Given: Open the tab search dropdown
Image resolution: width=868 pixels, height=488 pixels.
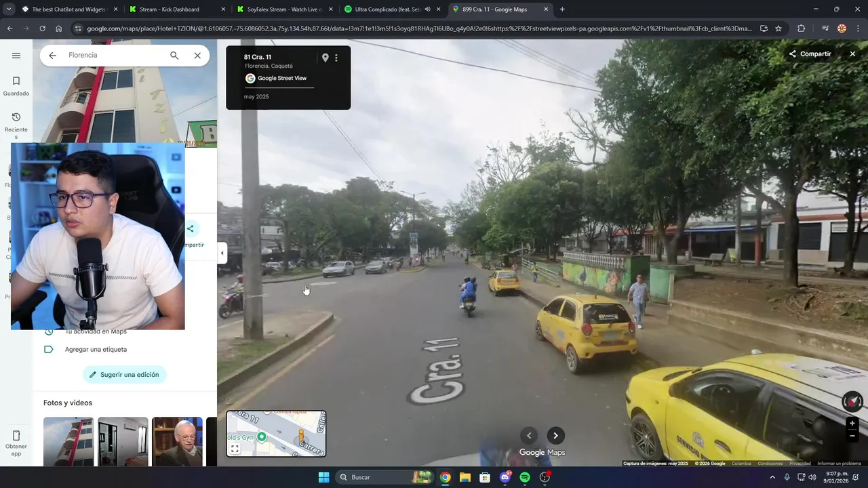Looking at the screenshot, I should point(8,9).
